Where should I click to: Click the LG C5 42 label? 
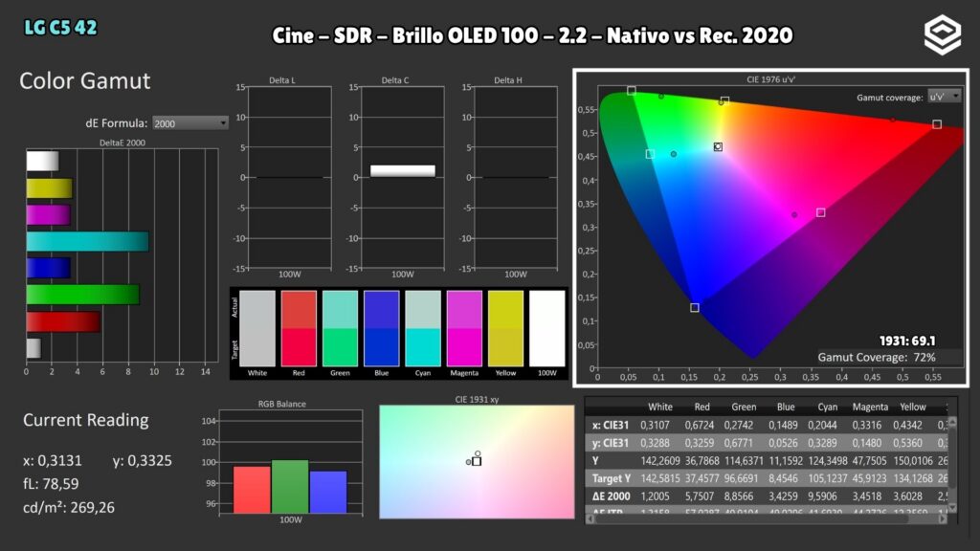click(60, 28)
